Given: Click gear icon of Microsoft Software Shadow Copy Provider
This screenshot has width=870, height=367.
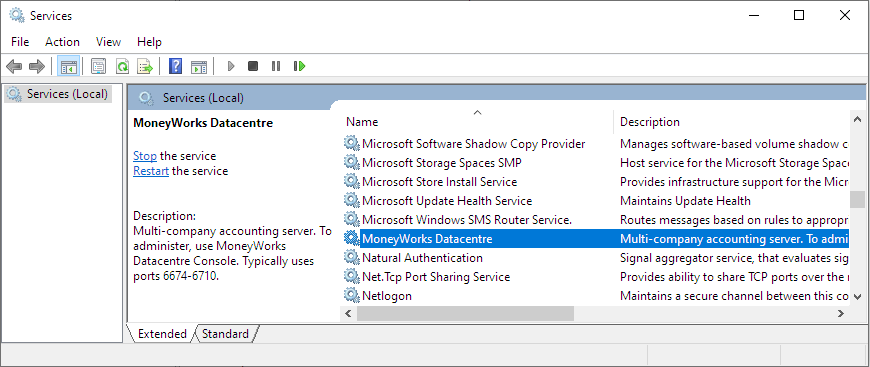Looking at the screenshot, I should [352, 144].
